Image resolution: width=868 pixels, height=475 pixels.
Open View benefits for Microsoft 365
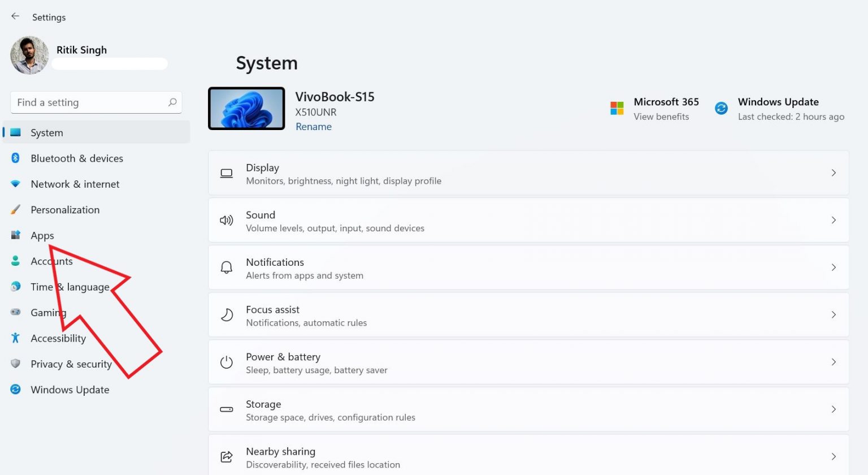tap(661, 116)
